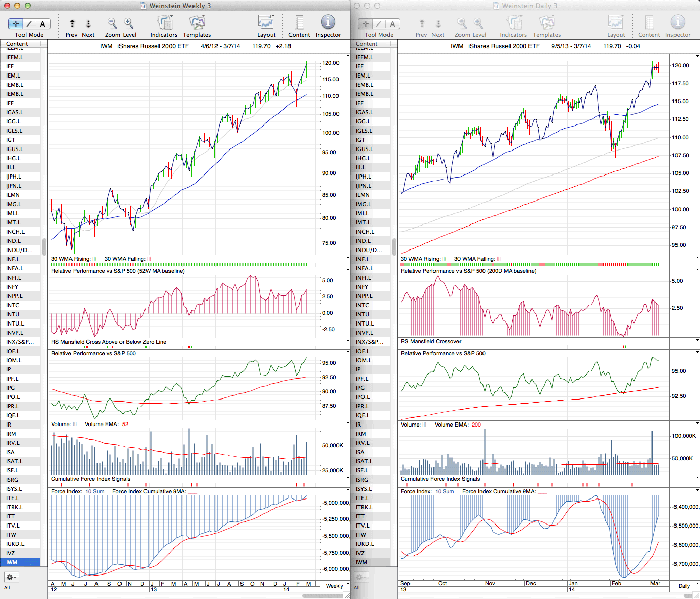The image size is (700, 599).
Task: Click the zoom in magnifier icon
Action: click(129, 23)
